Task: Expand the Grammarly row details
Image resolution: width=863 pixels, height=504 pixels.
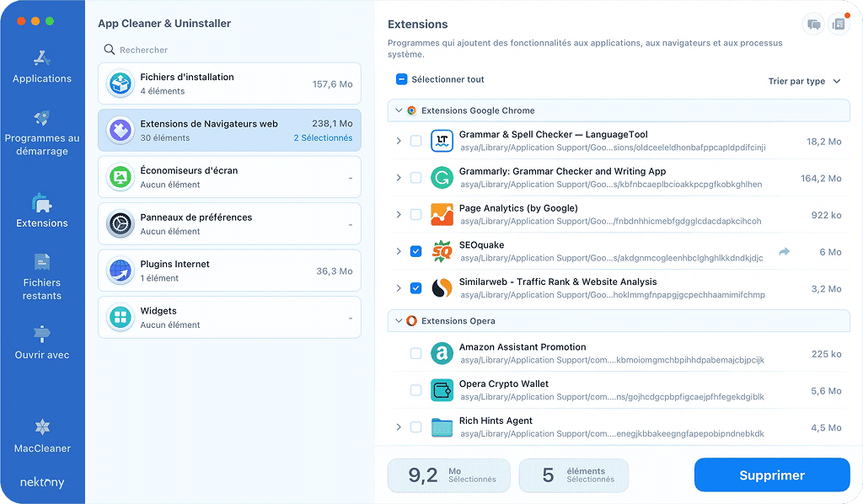Action: click(399, 178)
